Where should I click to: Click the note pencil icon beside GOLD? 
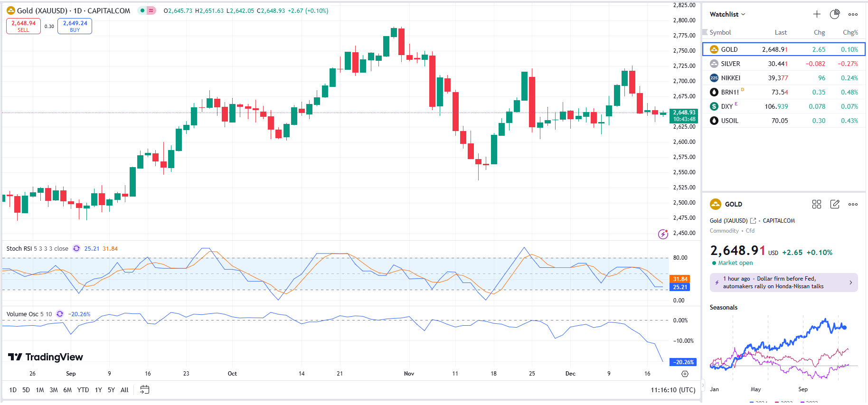(835, 204)
